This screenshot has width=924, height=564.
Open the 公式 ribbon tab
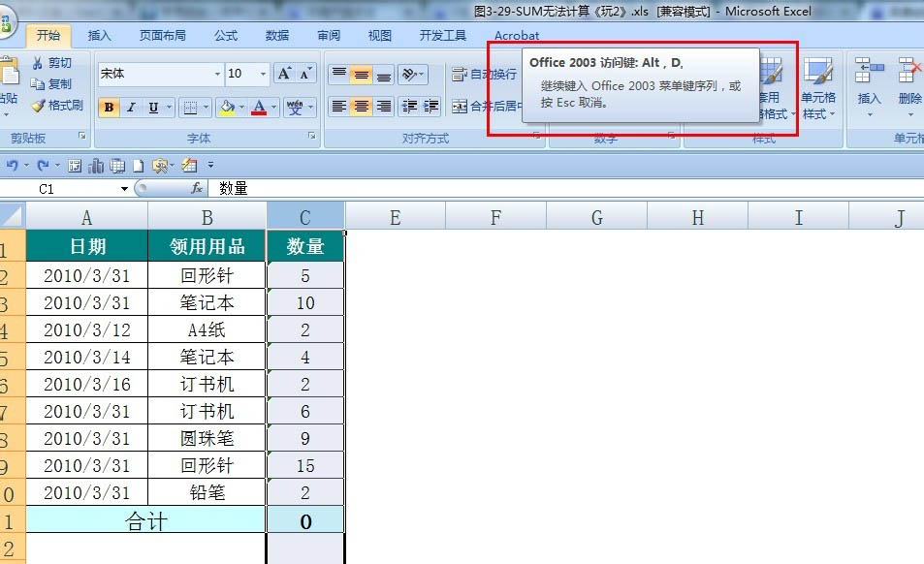point(225,36)
